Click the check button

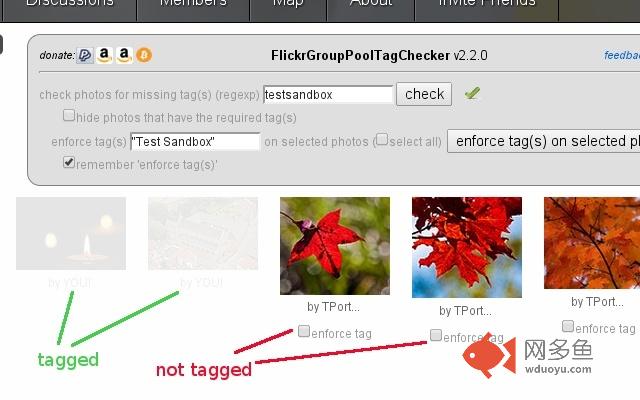tap(424, 94)
